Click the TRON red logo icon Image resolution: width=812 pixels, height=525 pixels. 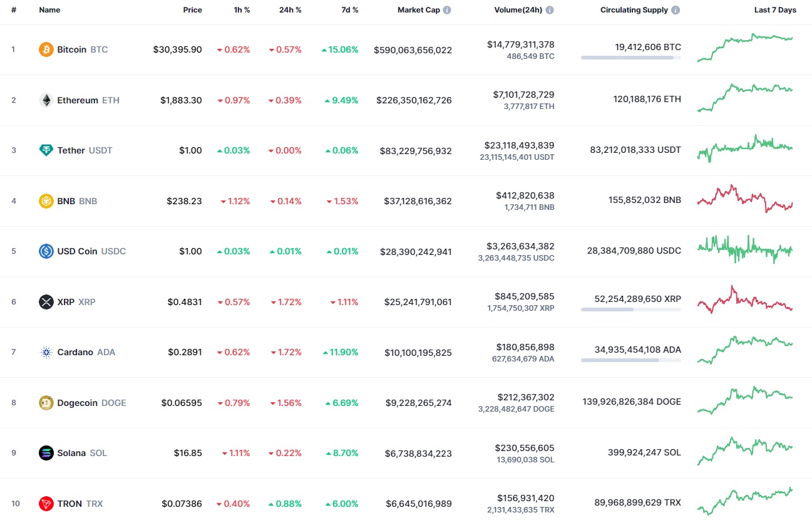click(x=46, y=503)
